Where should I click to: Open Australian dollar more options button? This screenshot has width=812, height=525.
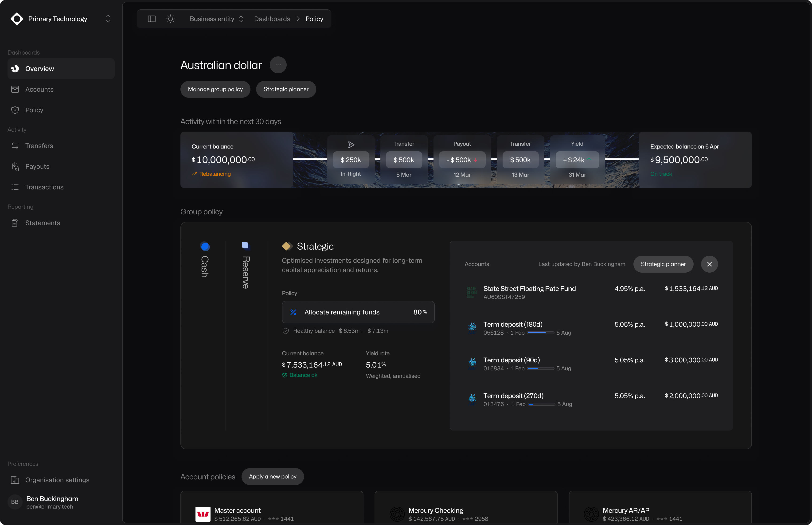coord(278,65)
